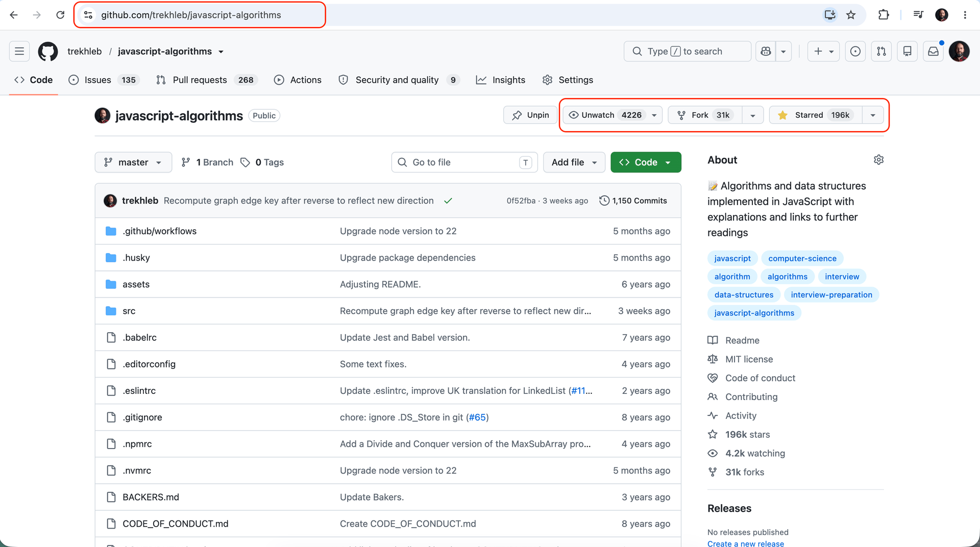Open commit hash 0f52fba

(521, 201)
